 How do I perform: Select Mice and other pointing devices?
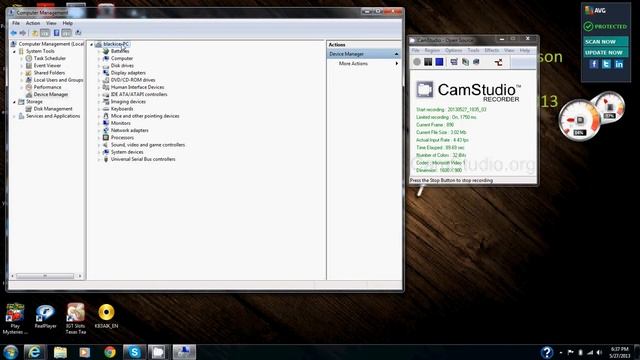pos(145,116)
